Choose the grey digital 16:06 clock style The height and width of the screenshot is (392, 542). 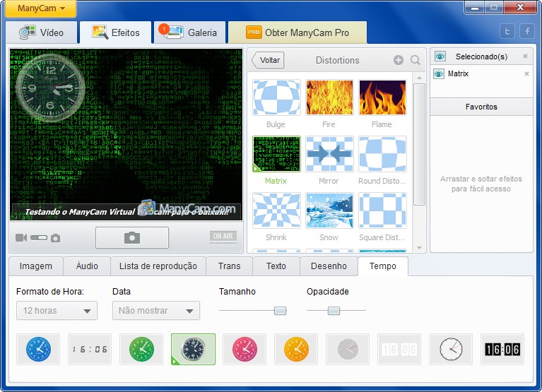[x=90, y=349]
